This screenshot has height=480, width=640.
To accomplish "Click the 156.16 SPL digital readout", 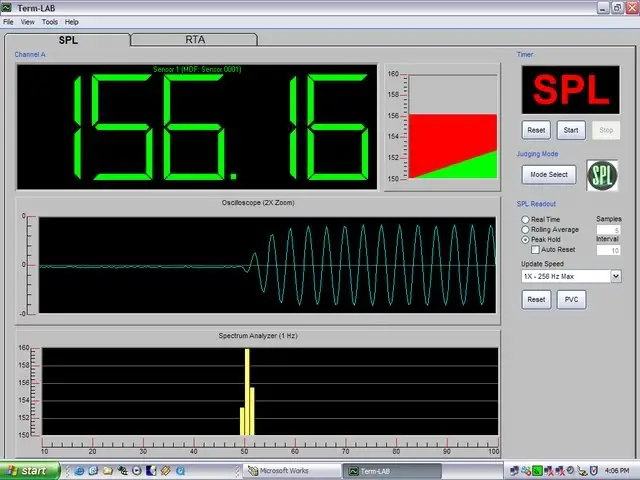I will (197, 127).
